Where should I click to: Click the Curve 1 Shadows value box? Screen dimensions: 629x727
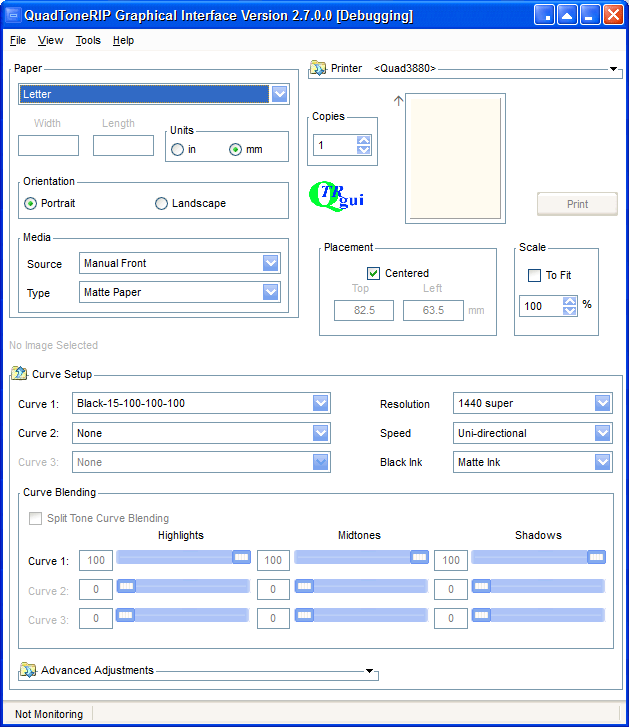pos(451,561)
